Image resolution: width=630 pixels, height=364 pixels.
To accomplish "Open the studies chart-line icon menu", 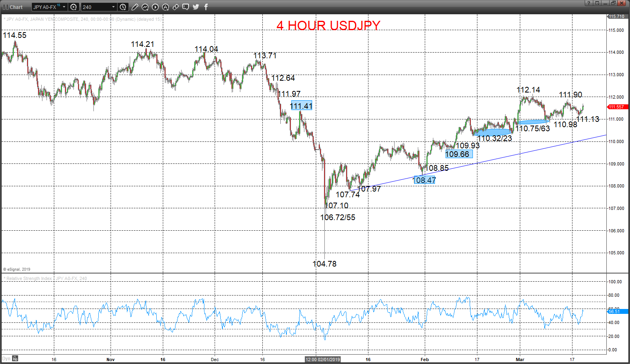I will tap(145, 7).
